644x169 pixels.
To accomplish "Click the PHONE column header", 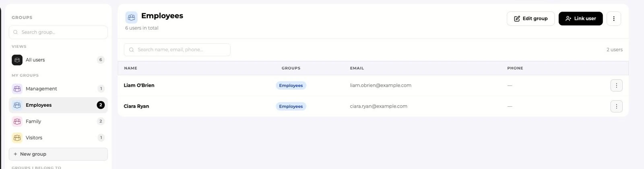I will point(515,68).
